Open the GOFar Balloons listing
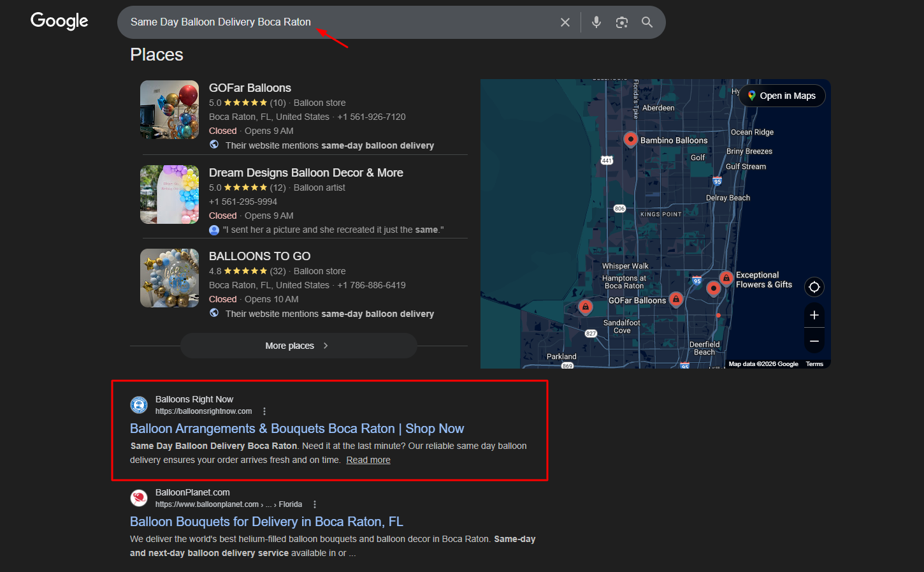 [250, 88]
